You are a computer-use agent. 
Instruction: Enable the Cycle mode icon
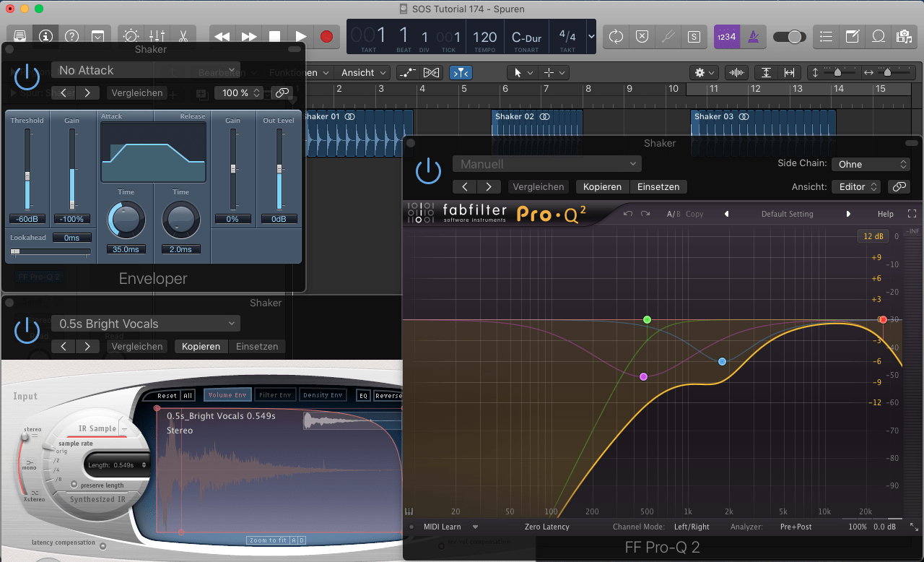coord(616,36)
